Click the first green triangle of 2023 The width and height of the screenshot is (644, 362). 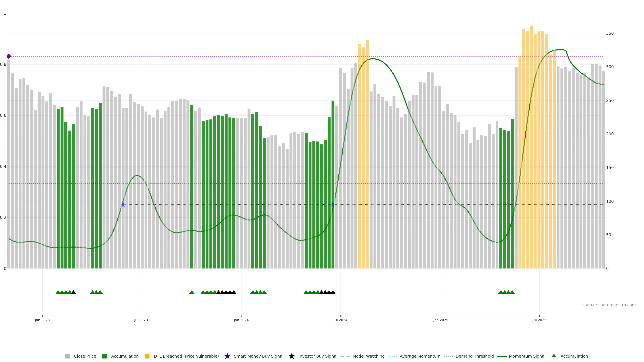(58, 292)
